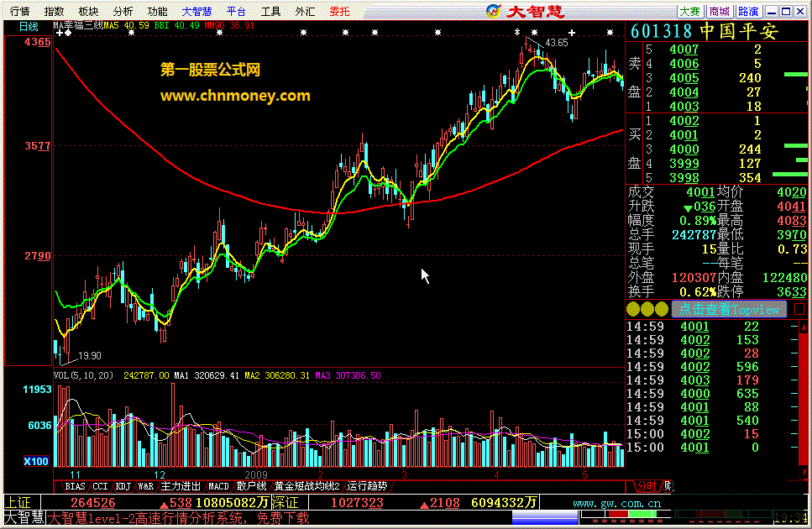Click the diamond-shaped info marker above the chart

[x=68, y=33]
